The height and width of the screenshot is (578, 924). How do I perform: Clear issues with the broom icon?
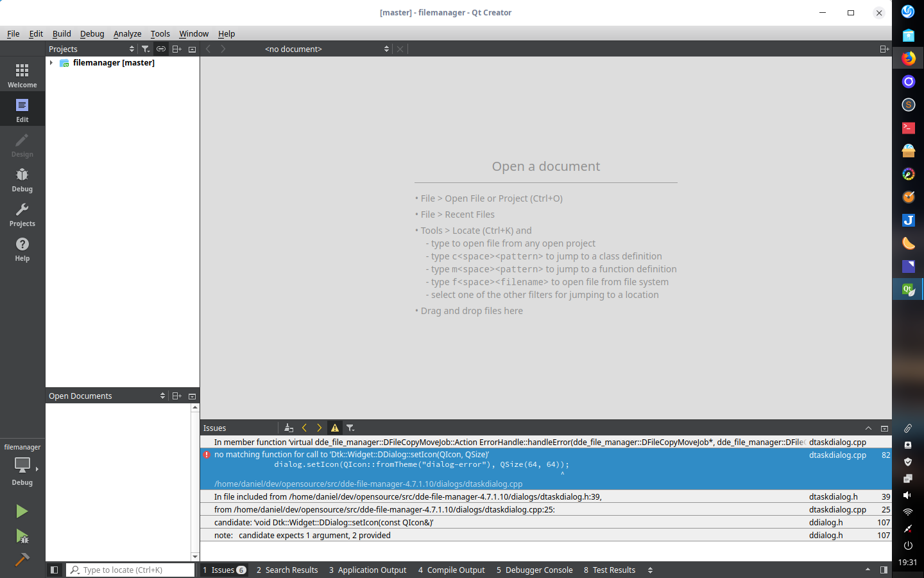(288, 427)
